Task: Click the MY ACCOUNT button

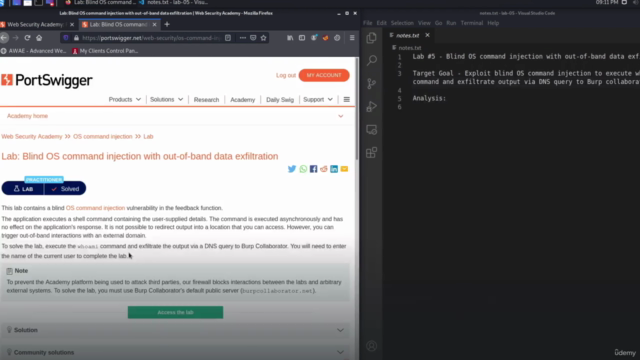Action: [324, 76]
